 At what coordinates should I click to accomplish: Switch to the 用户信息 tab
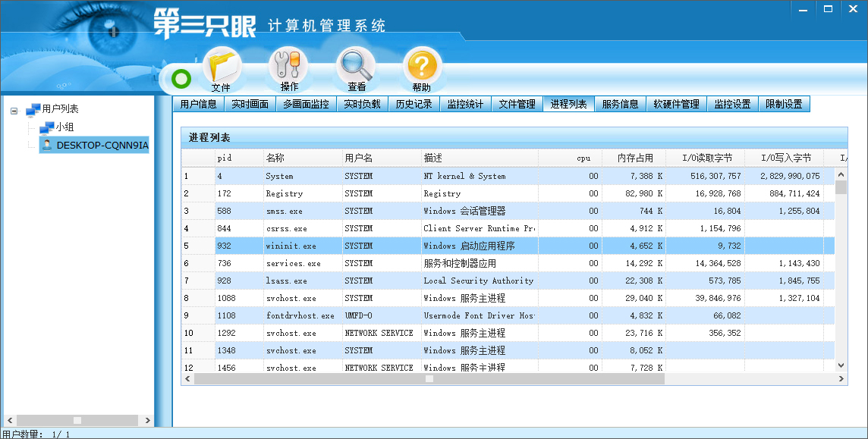tap(198, 104)
